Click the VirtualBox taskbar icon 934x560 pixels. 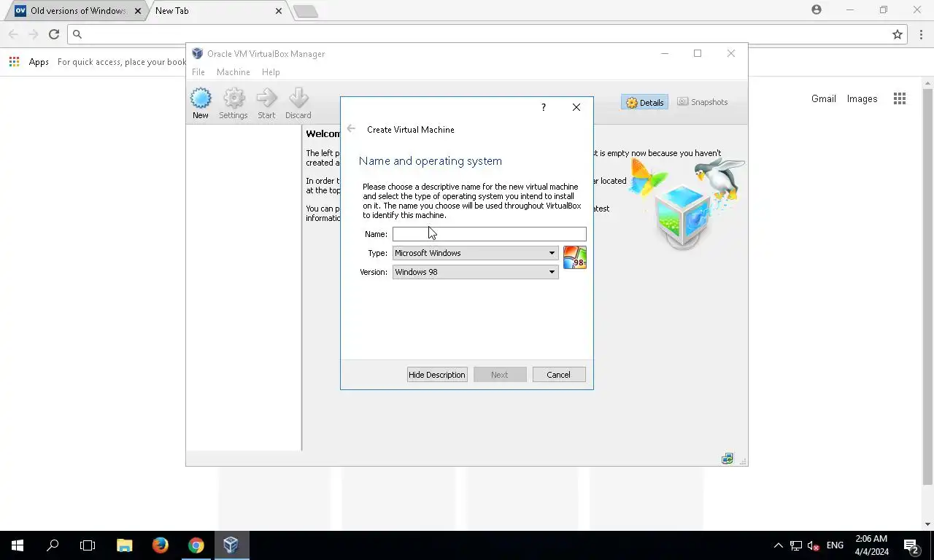(x=231, y=545)
